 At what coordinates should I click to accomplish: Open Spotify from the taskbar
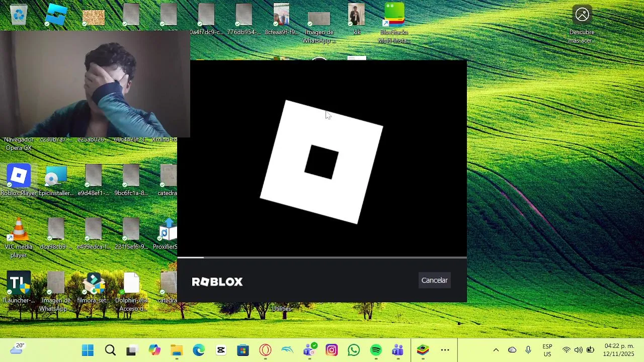pos(376,350)
